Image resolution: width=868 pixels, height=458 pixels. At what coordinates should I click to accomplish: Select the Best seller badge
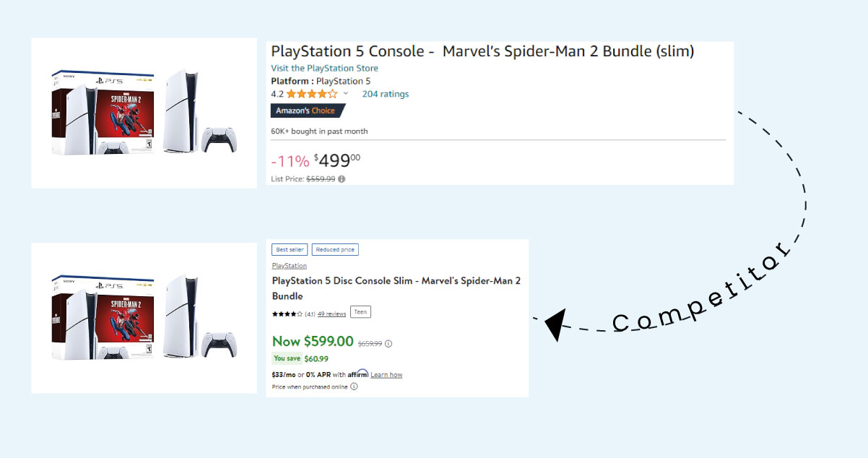tap(290, 250)
